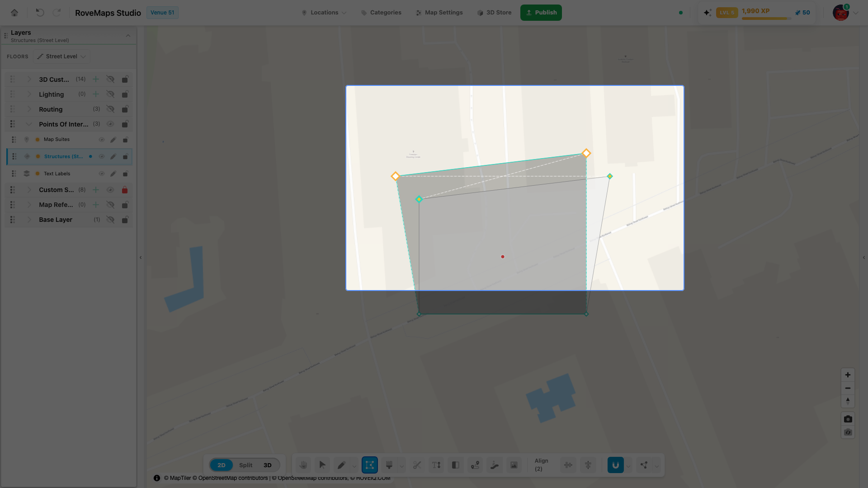Click the insert image tool
This screenshot has height=488, width=868.
coord(514,465)
